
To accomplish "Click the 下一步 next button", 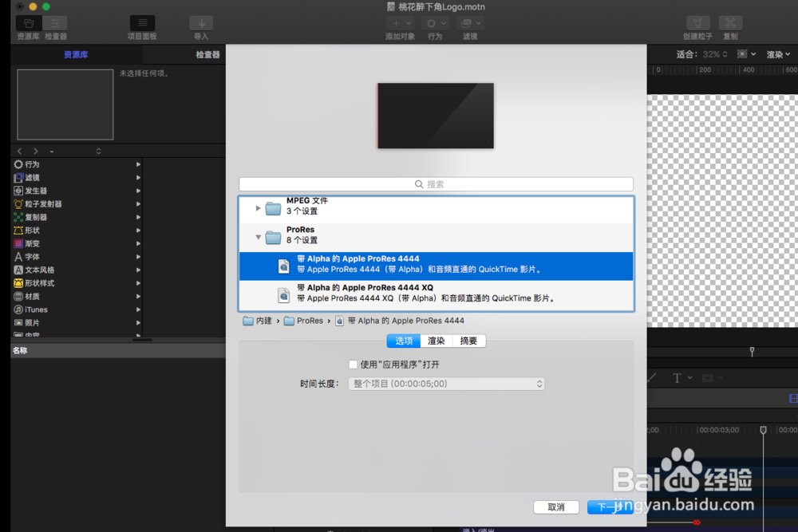I will coord(610,507).
